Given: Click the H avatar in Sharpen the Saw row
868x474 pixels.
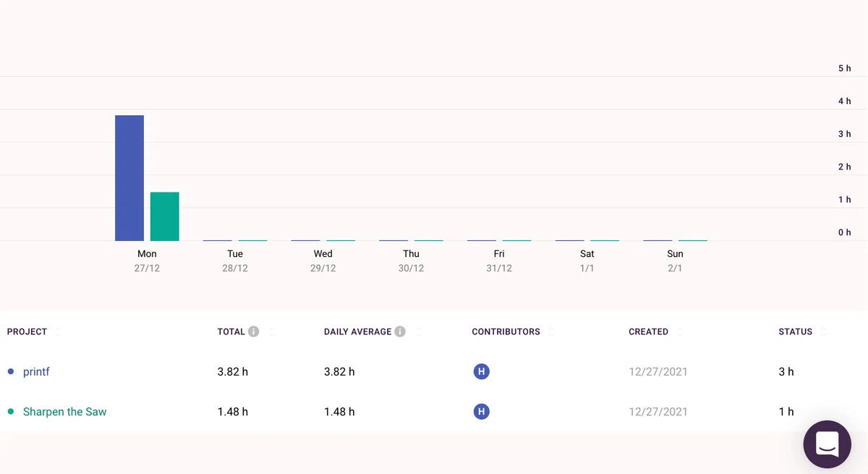Looking at the screenshot, I should 481,412.
